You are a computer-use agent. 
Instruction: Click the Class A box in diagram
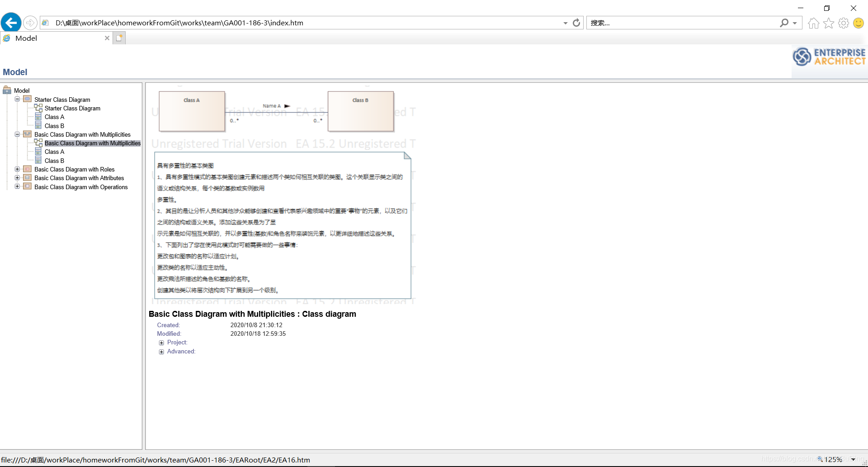192,111
